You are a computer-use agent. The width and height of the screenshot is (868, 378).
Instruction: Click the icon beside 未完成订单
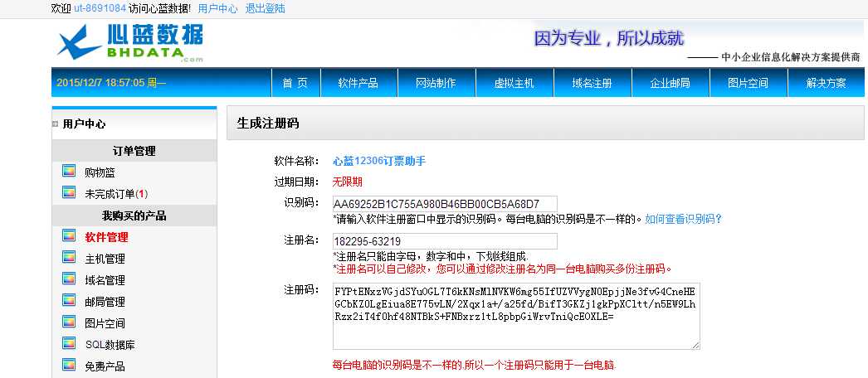tap(69, 193)
